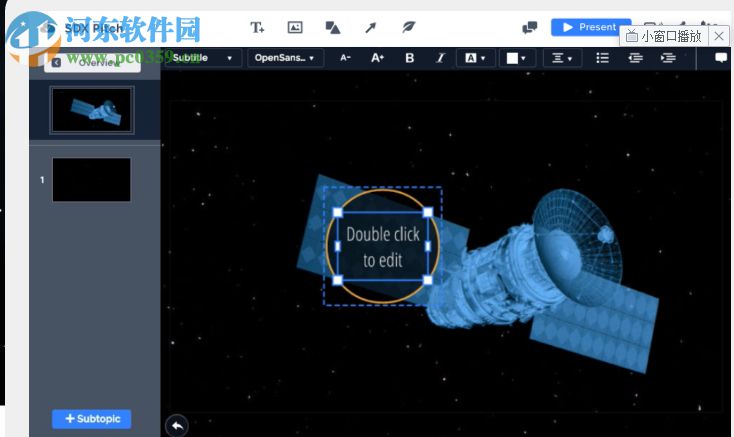
Task: Click the bottom-right text box resize handle
Action: click(x=427, y=280)
